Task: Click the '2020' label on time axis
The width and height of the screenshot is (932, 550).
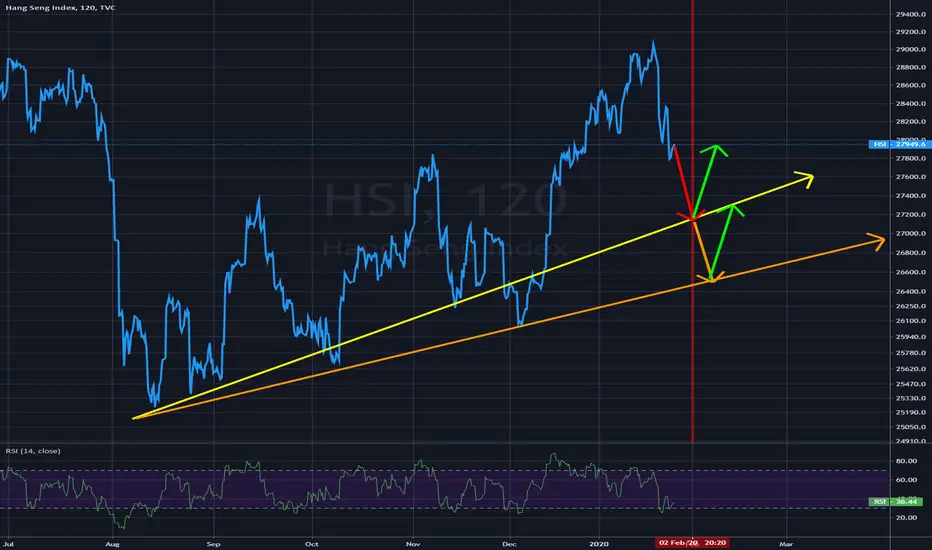Action: pyautogui.click(x=599, y=543)
